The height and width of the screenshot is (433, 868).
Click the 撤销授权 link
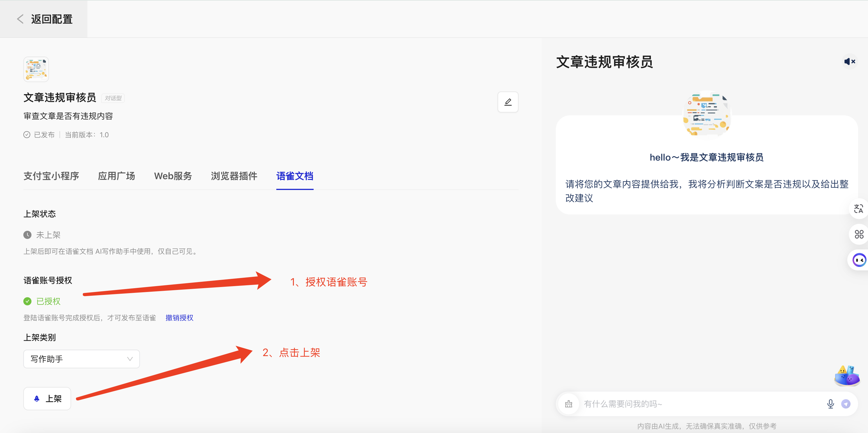tap(179, 318)
